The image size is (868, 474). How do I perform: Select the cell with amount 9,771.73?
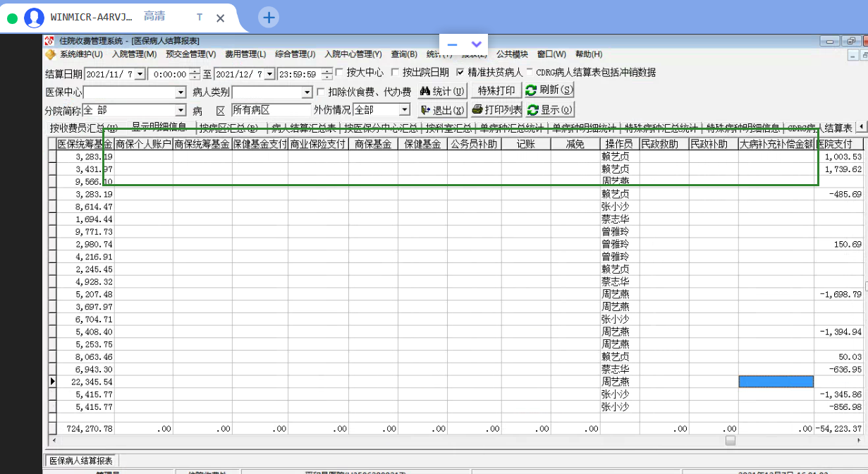point(85,232)
